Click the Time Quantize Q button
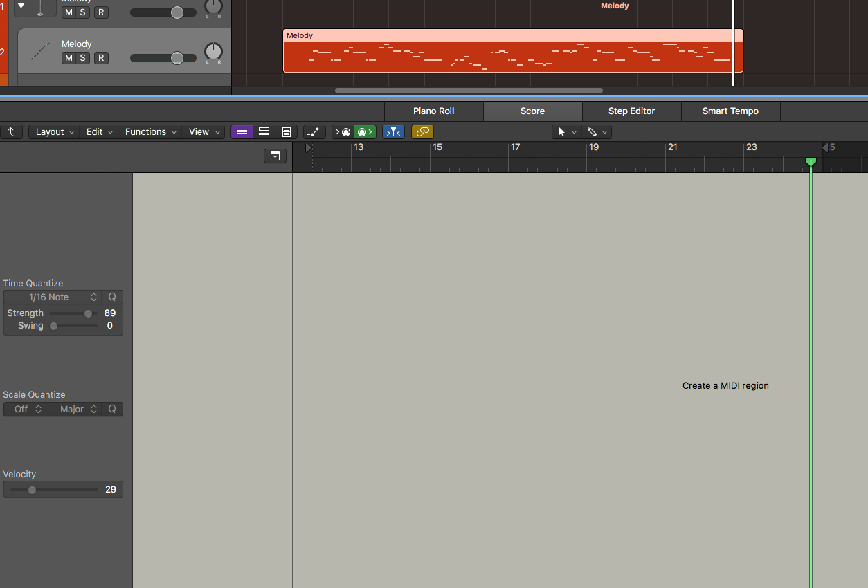 [x=112, y=297]
